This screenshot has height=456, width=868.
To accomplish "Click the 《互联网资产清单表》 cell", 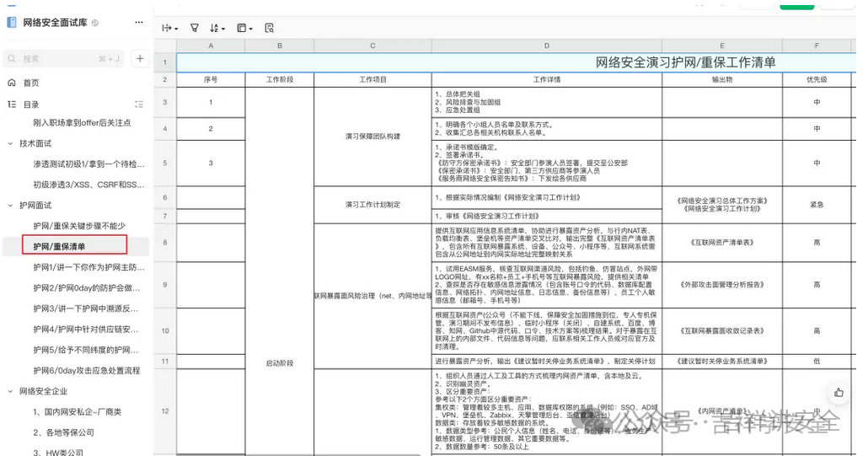I will pos(722,243).
